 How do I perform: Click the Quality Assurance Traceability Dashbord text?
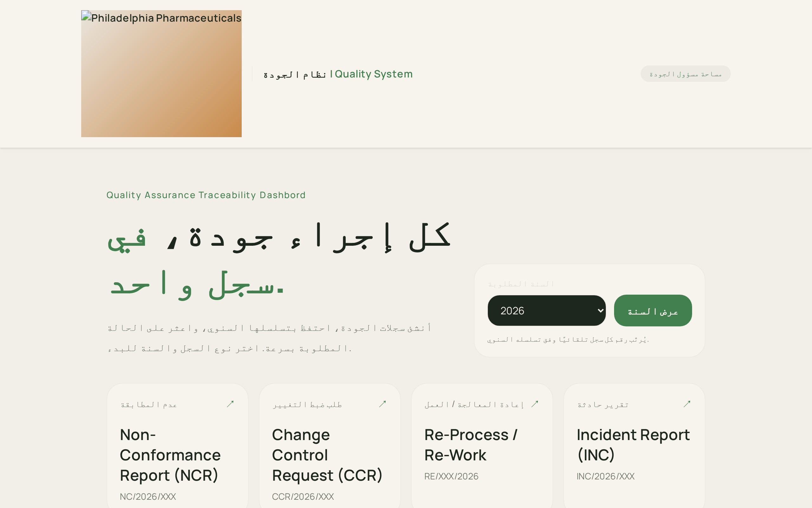206,195
